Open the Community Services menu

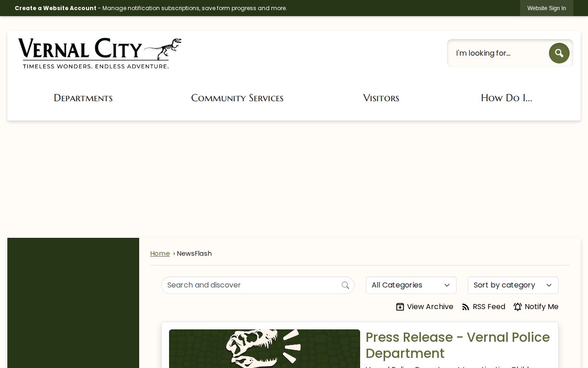[237, 98]
